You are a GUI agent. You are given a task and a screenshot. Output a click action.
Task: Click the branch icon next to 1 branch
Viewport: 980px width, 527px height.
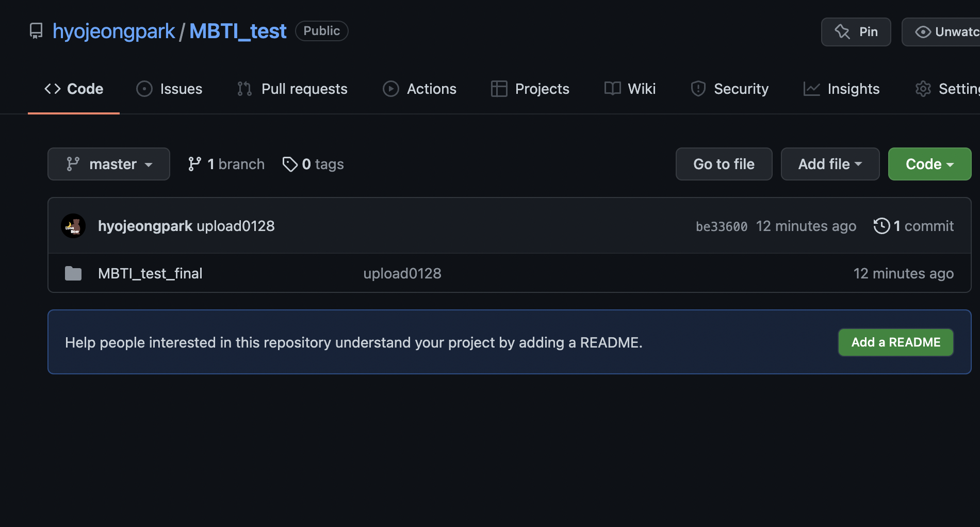(194, 164)
